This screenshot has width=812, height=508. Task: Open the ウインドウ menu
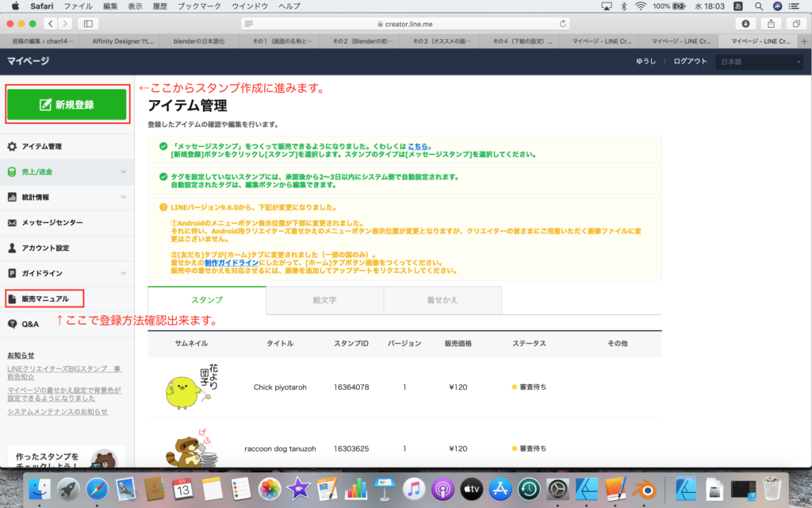pyautogui.click(x=250, y=6)
